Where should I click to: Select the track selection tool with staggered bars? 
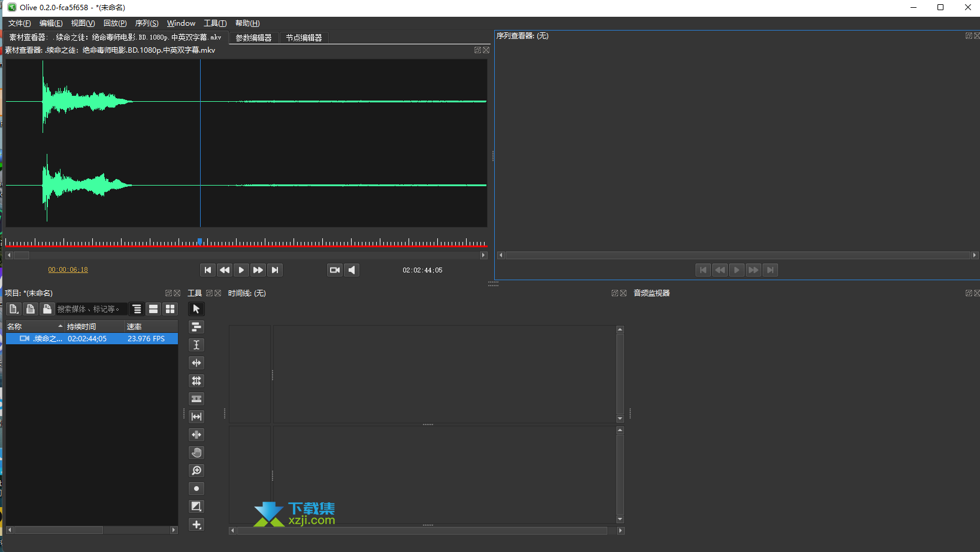coord(196,327)
